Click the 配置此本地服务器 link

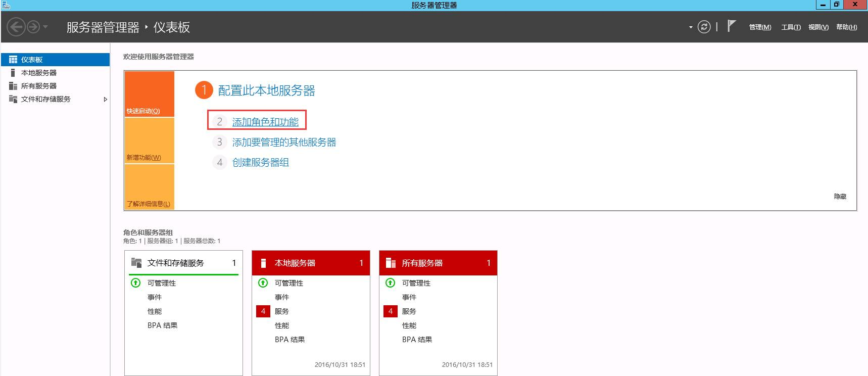click(266, 90)
